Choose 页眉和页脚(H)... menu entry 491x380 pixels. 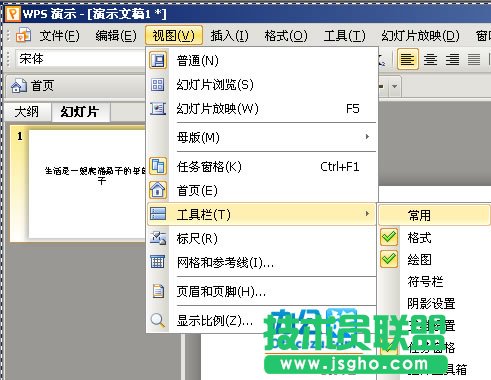point(262,291)
